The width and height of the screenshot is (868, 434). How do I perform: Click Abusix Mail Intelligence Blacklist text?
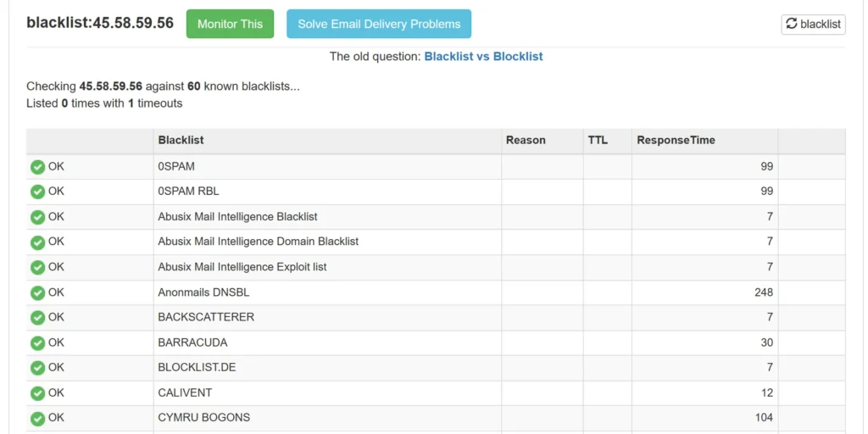pos(237,216)
